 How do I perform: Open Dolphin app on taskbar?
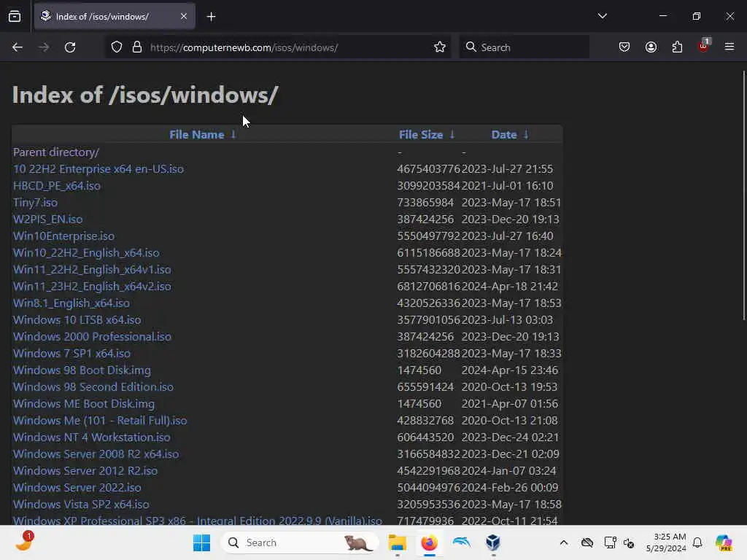point(461,542)
